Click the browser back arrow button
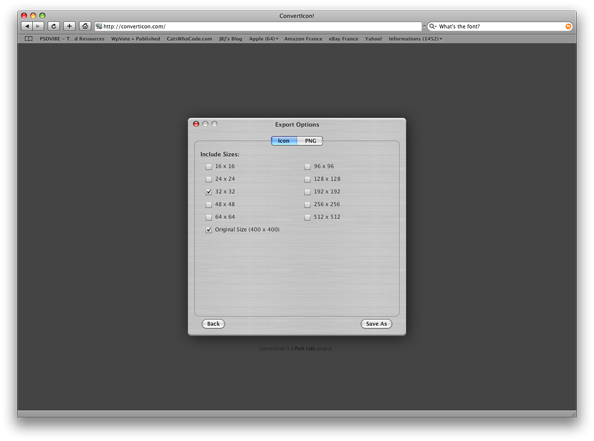Image resolution: width=594 pixels, height=441 pixels. [27, 26]
